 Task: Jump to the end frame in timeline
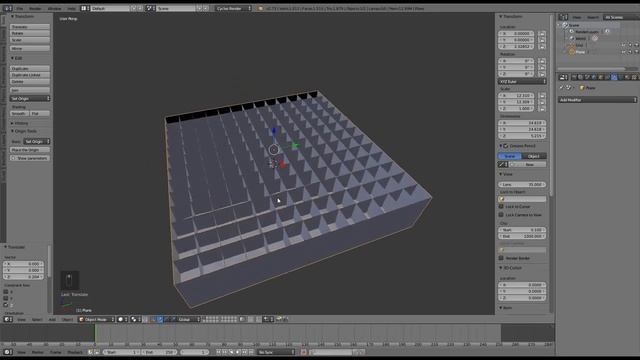pyautogui.click(x=251, y=352)
